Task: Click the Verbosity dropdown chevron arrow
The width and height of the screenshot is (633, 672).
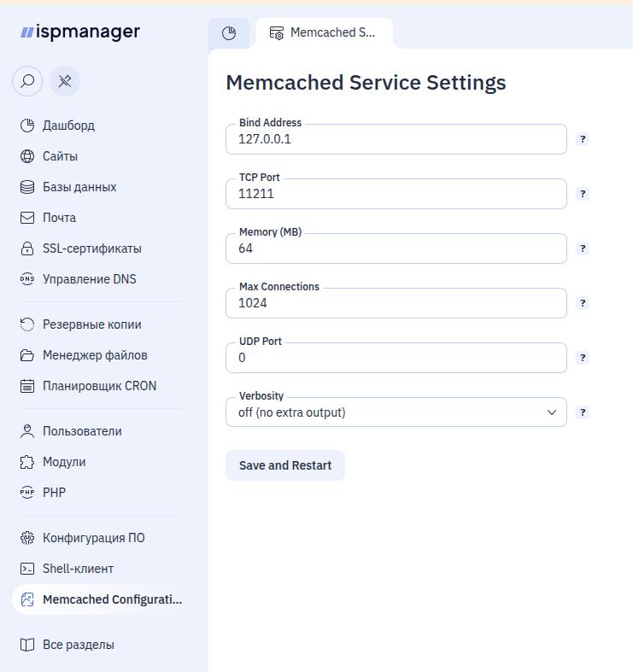Action: click(552, 412)
